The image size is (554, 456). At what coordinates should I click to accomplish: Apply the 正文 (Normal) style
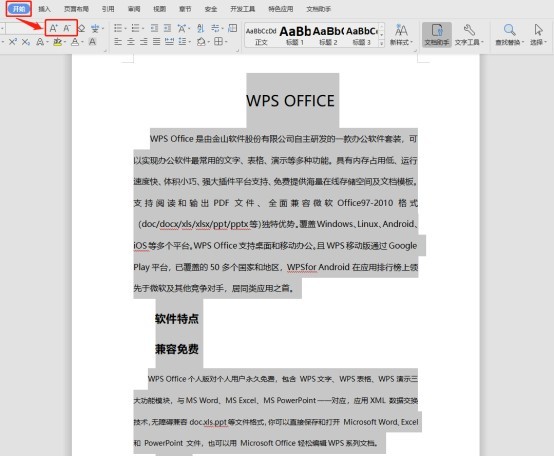pos(261,36)
